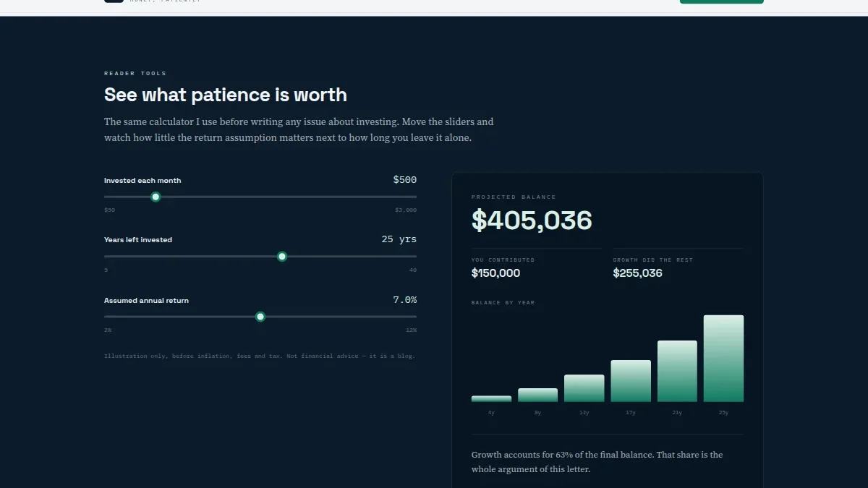The image size is (868, 488).
Task: Click the "Growth accounts for 63%" summary text
Action: [x=597, y=462]
